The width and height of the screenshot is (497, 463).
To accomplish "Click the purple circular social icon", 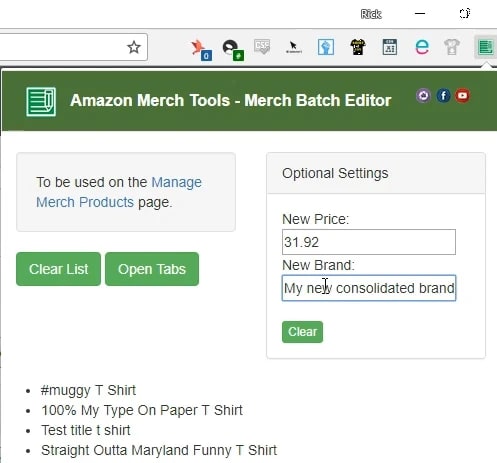I will 423,96.
